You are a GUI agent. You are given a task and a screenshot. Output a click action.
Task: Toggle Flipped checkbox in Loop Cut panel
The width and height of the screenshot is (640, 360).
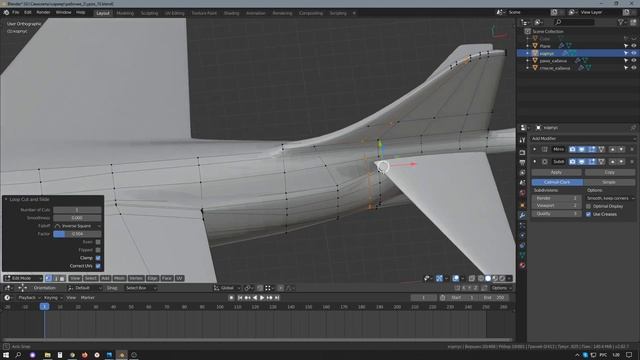[x=98, y=250]
